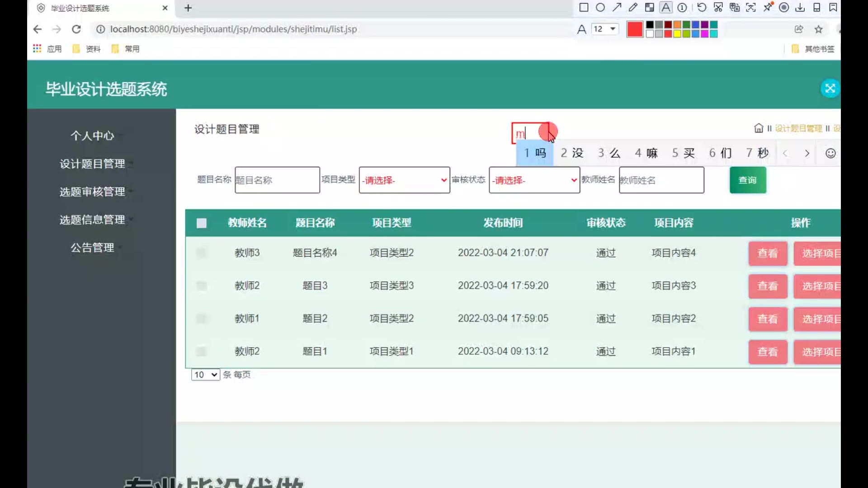Select the arrow drawing tool
Viewport: 868px width, 488px height.
pos(617,7)
